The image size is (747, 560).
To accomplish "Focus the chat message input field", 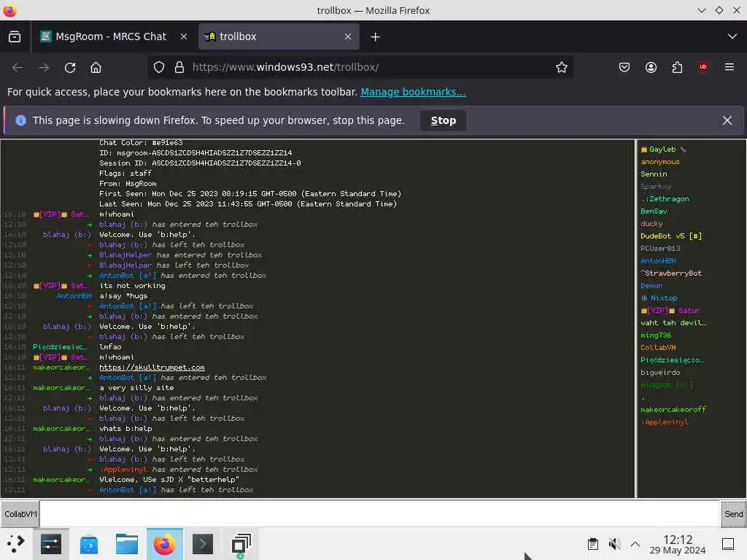I will coord(379,514).
